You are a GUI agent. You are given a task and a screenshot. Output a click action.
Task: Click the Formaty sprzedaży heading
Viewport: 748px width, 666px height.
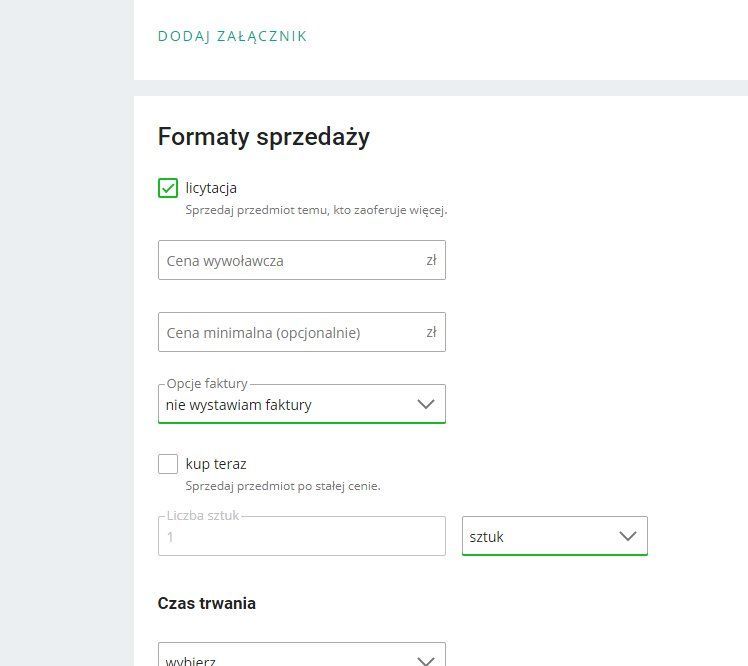pos(264,137)
